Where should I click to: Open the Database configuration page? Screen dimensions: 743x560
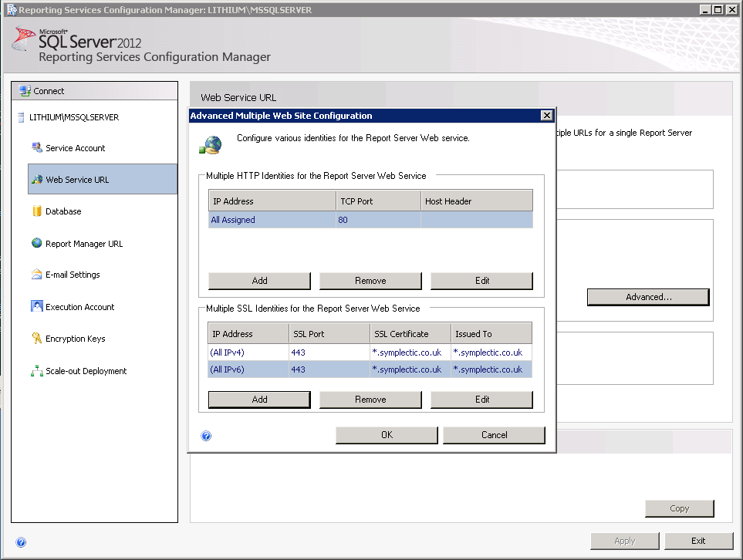(63, 211)
